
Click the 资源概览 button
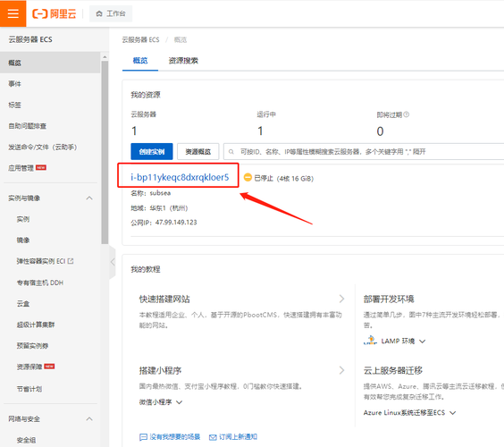pyautogui.click(x=198, y=151)
